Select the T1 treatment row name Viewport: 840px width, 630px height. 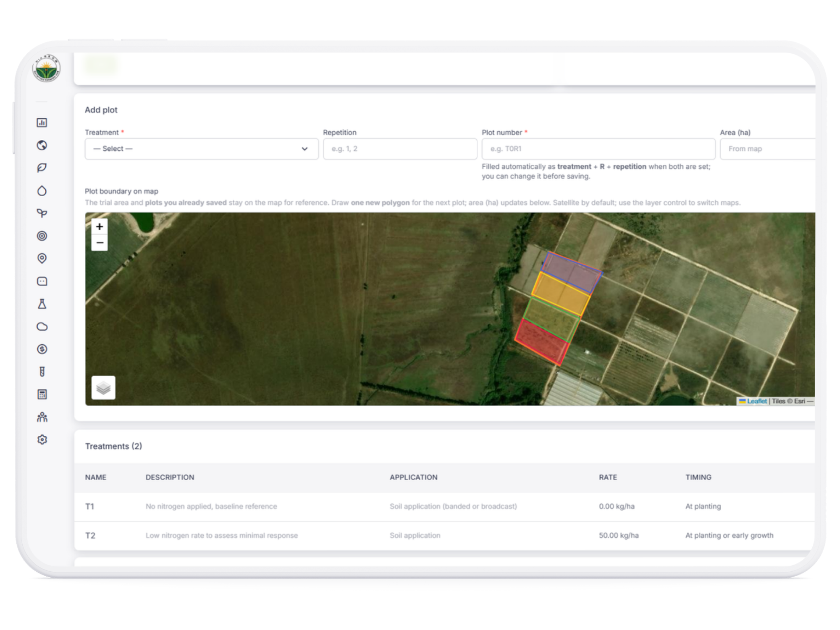(x=89, y=507)
